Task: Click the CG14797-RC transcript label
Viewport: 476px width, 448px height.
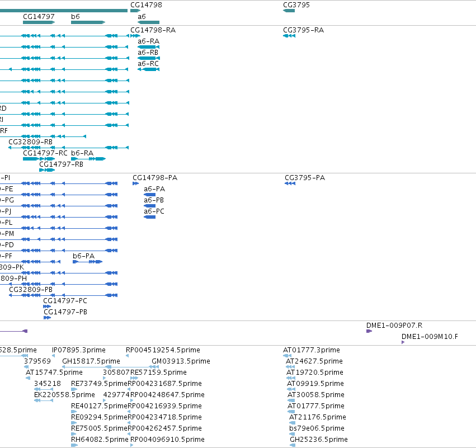Action: pyautogui.click(x=45, y=153)
